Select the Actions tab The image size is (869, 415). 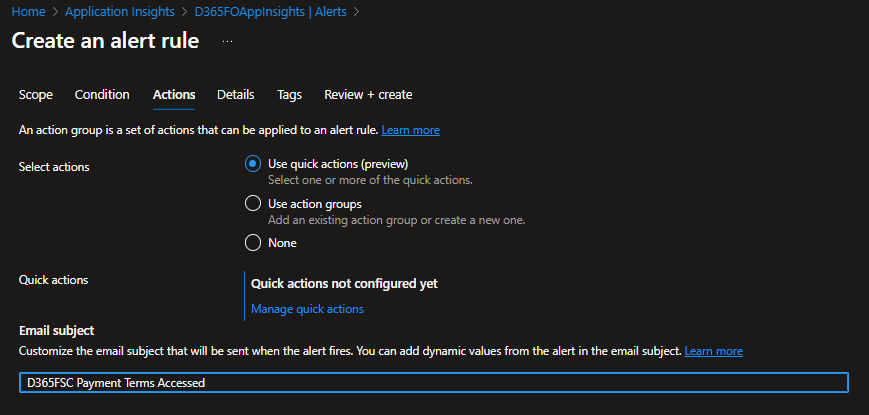(174, 95)
